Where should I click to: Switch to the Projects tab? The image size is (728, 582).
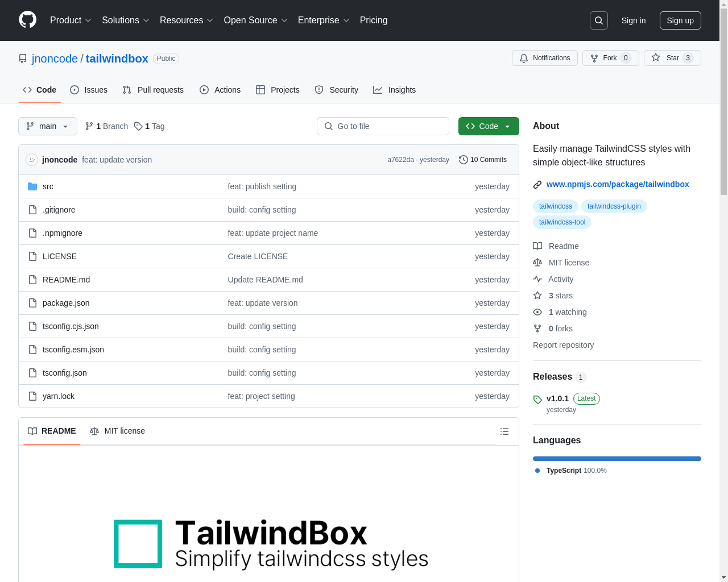click(278, 90)
